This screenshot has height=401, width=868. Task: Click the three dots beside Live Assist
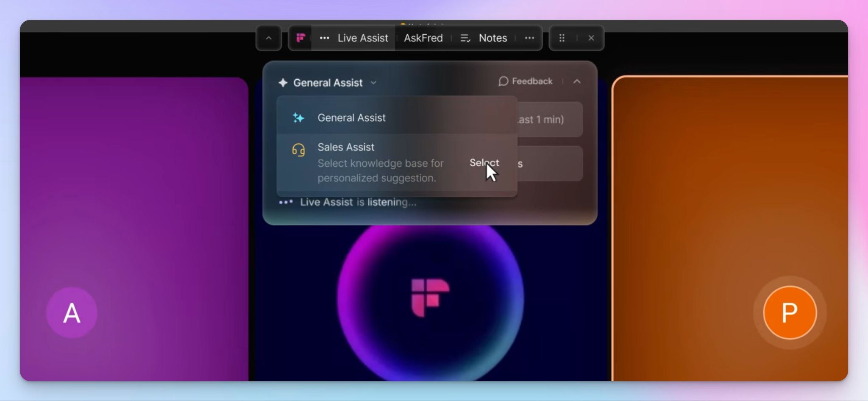click(325, 38)
